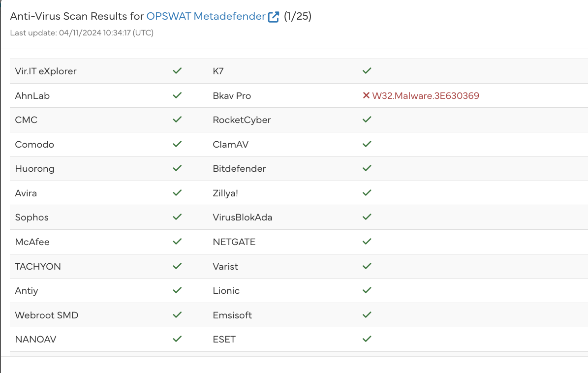This screenshot has height=373, width=588.
Task: Click the checkmark for VirusBlokAda
Action: pyautogui.click(x=366, y=217)
